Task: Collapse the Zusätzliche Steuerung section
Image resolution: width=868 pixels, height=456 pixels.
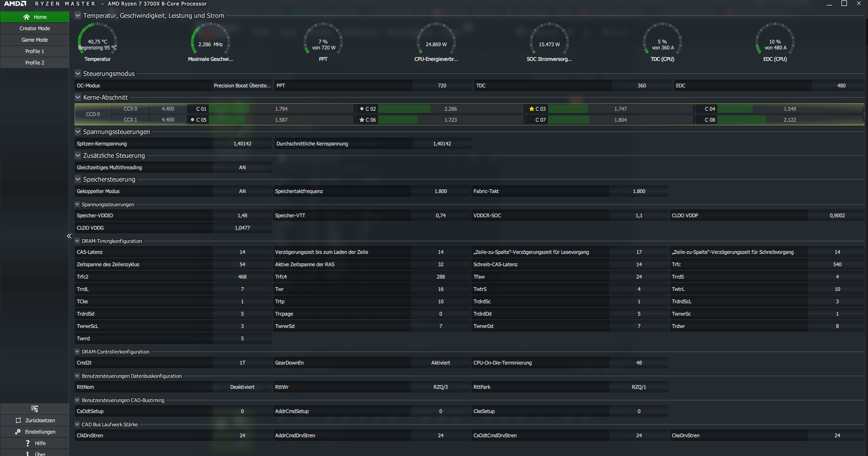Action: tap(78, 155)
